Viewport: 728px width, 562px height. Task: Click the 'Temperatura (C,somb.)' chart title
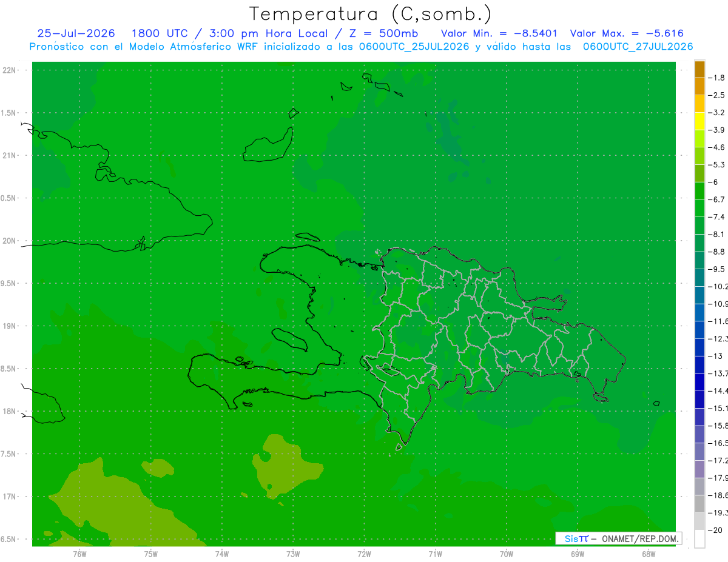[x=370, y=14]
